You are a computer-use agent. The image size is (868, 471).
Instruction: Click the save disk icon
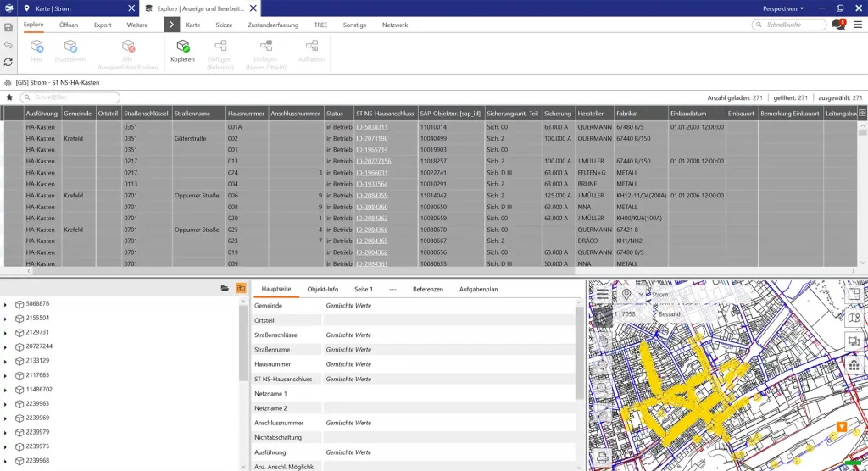[8, 27]
